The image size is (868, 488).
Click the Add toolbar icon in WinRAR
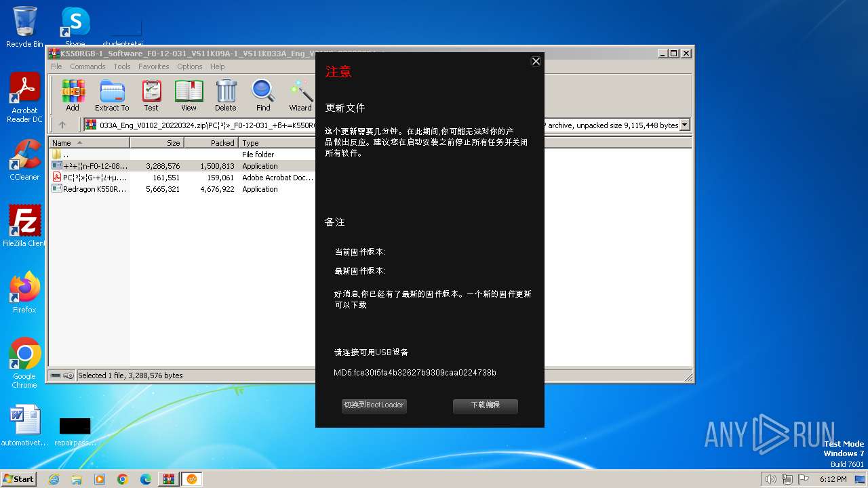coord(73,96)
